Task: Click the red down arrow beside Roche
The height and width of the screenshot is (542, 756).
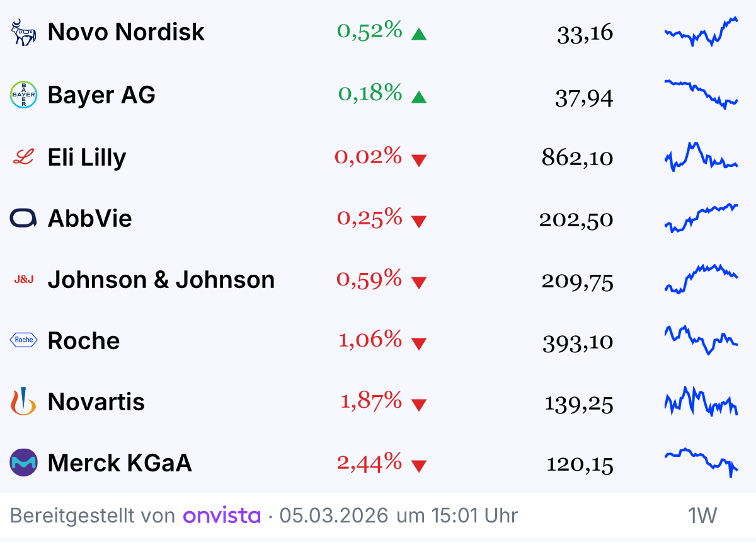Action: 419,343
